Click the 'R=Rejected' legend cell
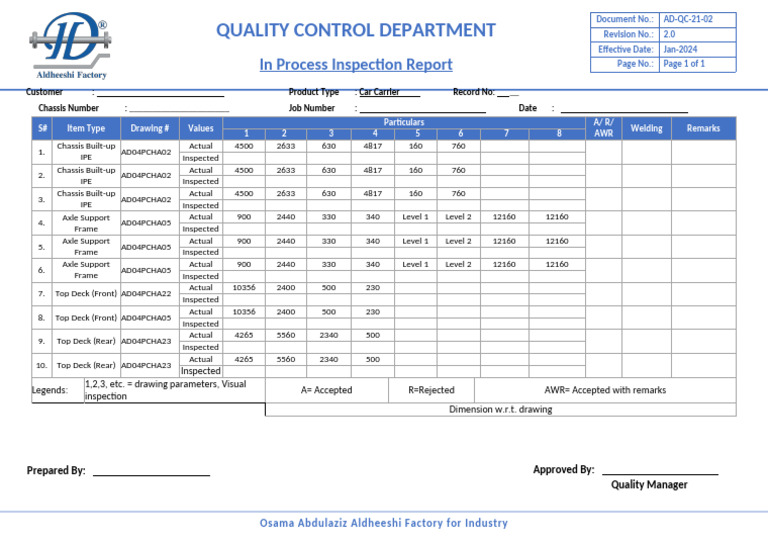Screen dimensions: 768x543 (x=432, y=390)
